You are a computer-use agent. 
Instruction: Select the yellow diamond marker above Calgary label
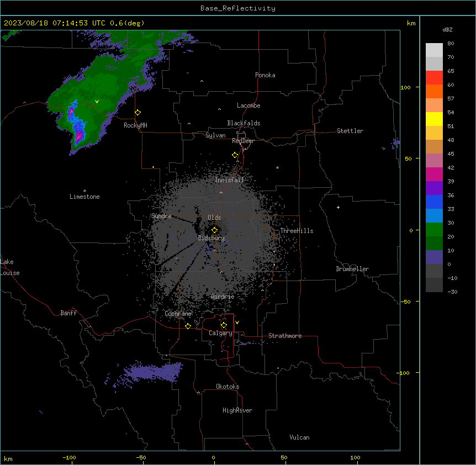point(224,325)
